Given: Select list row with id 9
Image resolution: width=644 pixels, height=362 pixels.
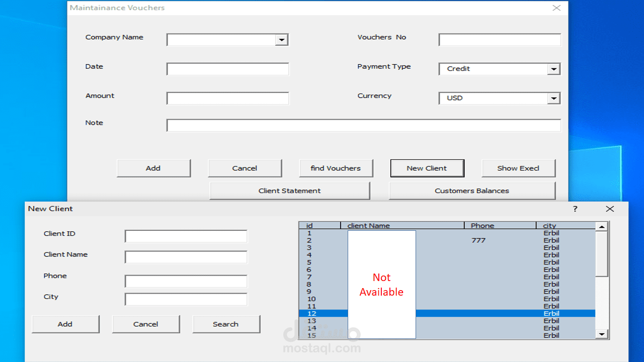Looking at the screenshot, I should [447, 292].
